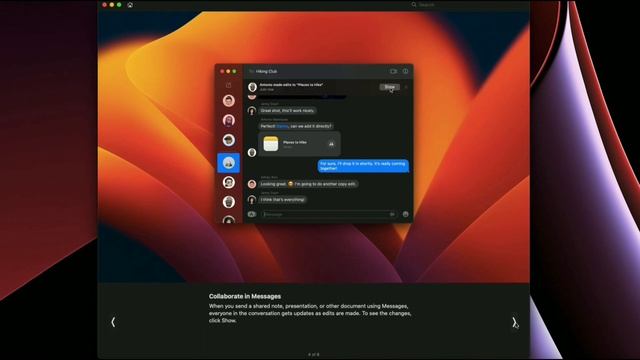Start a video call in Hiking Club
Viewport: 640px width, 360px height.
tap(393, 71)
